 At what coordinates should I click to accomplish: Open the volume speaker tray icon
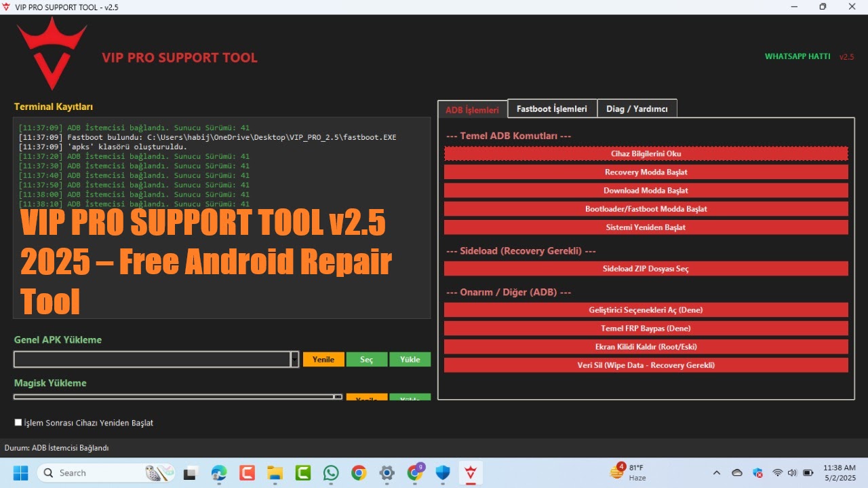792,472
